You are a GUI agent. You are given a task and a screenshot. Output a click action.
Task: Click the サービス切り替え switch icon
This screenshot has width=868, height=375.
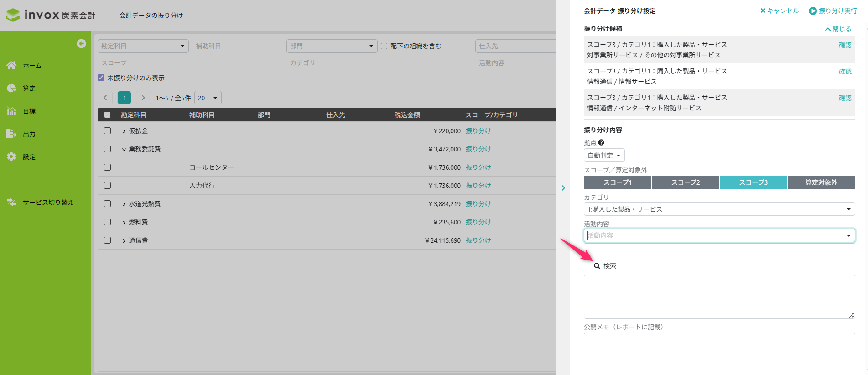11,202
